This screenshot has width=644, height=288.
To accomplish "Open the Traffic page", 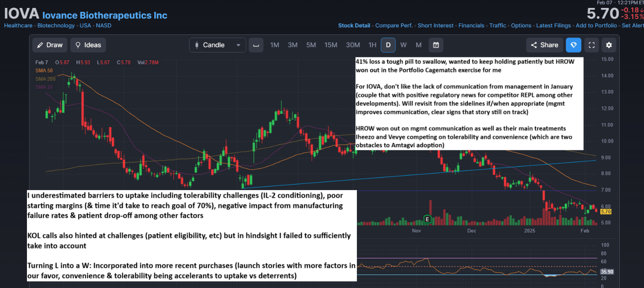I will tap(498, 26).
